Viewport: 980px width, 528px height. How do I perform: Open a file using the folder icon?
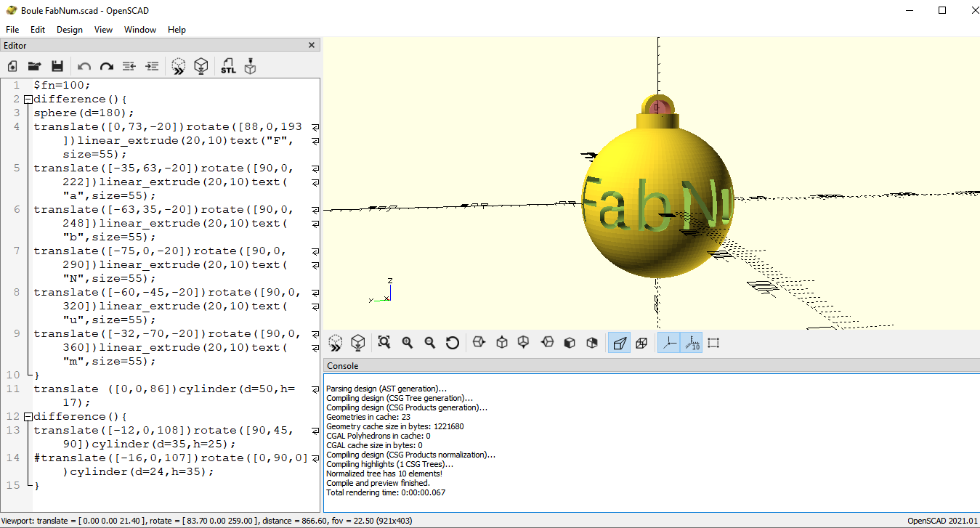click(34, 66)
